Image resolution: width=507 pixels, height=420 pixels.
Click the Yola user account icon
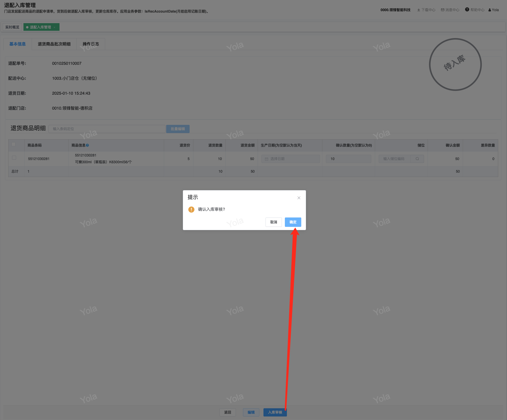point(494,10)
